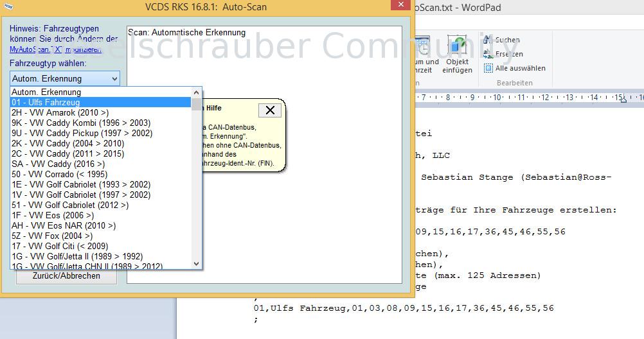Open the Fahrzeugtyp wählen combo box

coord(65,78)
